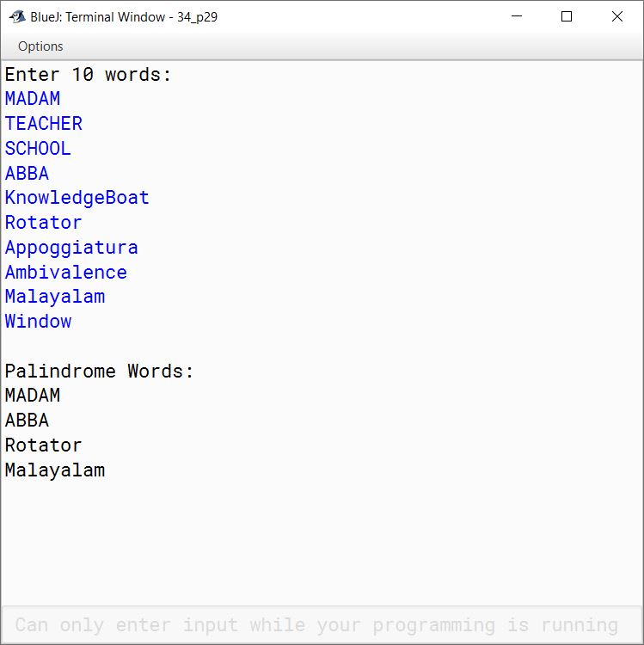Click the blue input word Malayalam

coord(55,297)
